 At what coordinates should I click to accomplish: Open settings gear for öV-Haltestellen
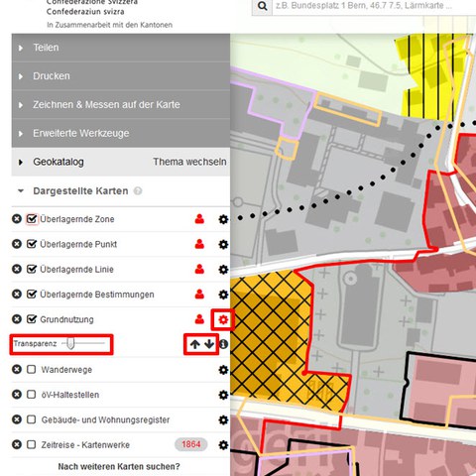[223, 395]
